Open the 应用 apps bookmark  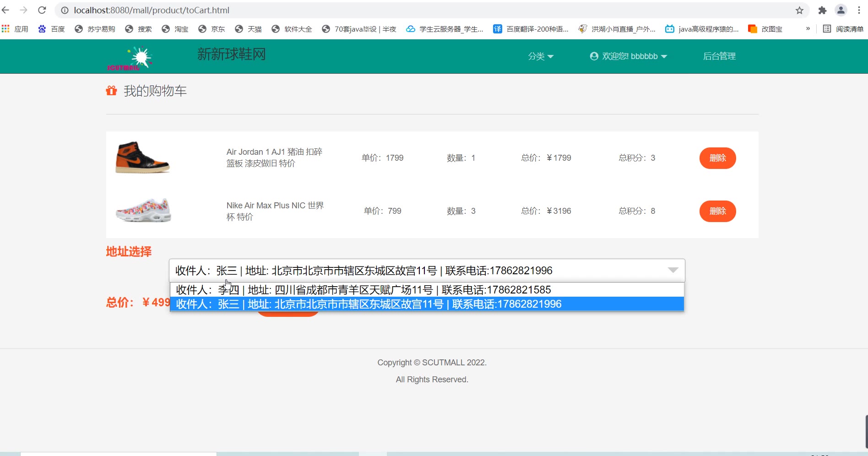15,29
